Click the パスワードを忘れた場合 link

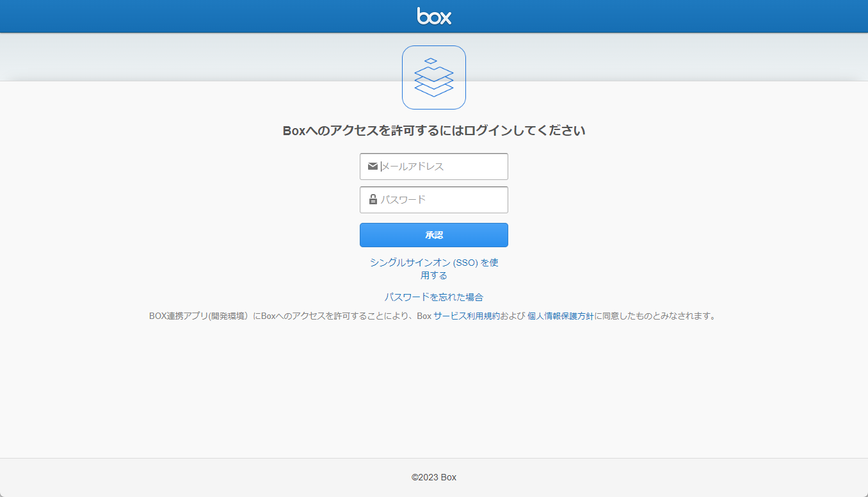[434, 297]
